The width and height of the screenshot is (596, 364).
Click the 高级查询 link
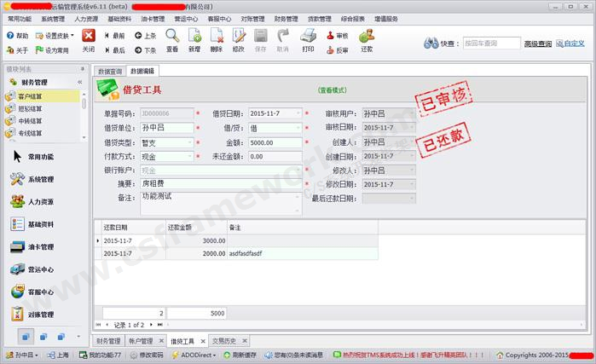[537, 43]
